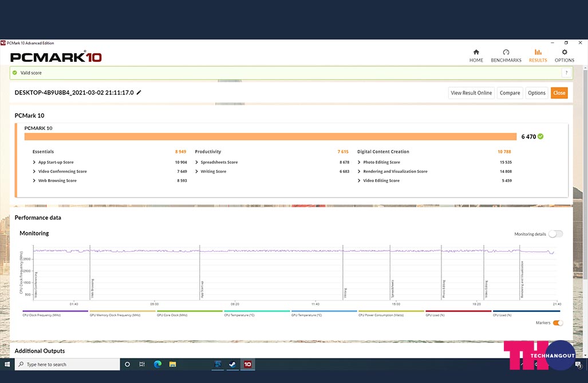Click the result name DESKTOP-4B9U8B4_2021-03-02 21:11:17.0
588x383 pixels.
[x=74, y=93]
